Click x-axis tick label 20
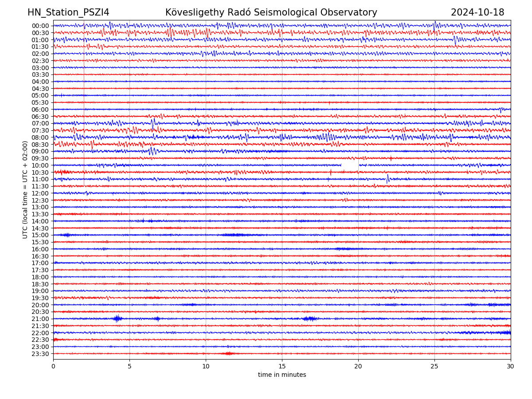The width and height of the screenshot is (532, 399). tap(358, 367)
